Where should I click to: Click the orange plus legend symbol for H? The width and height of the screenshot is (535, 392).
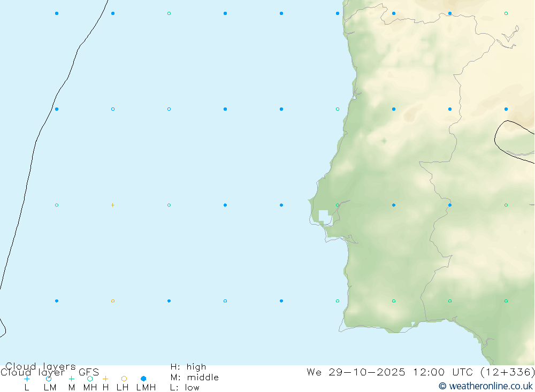pyautogui.click(x=105, y=379)
